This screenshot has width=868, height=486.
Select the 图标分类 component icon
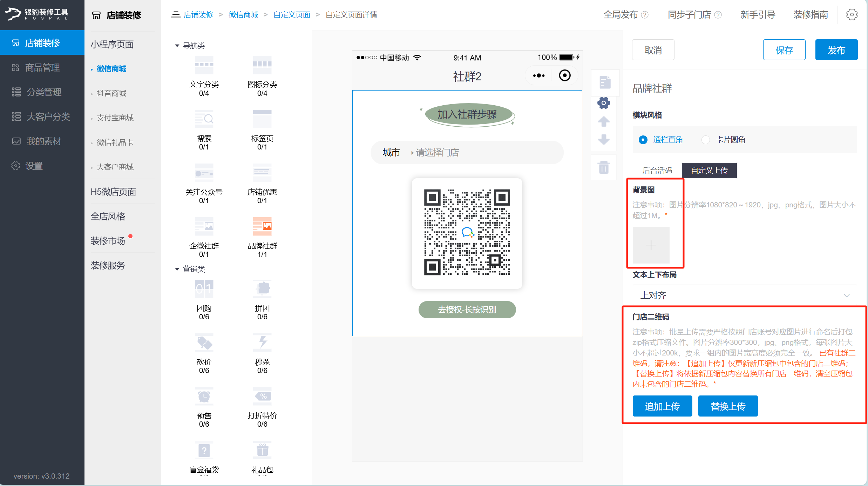coord(262,65)
